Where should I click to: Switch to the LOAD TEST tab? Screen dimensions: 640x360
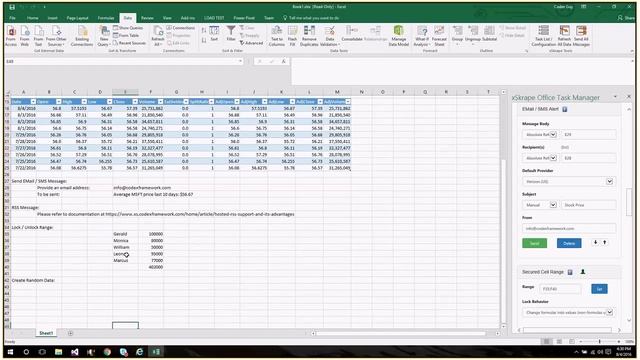(x=214, y=18)
